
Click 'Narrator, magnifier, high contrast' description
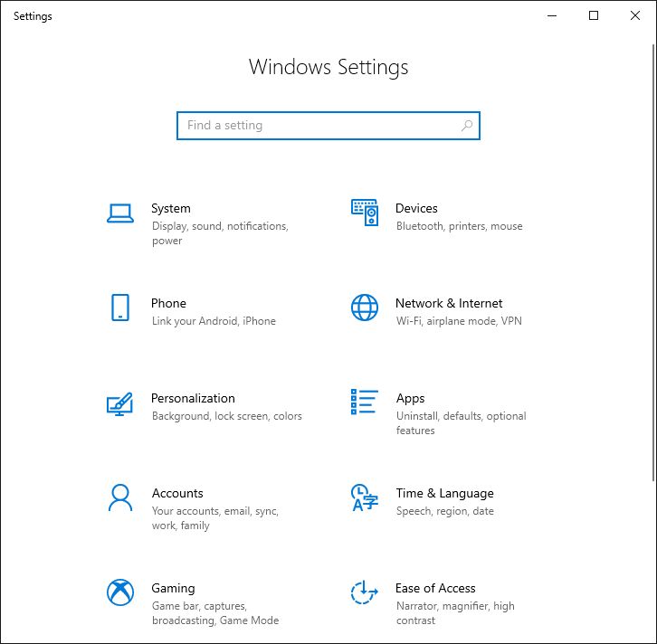455,613
